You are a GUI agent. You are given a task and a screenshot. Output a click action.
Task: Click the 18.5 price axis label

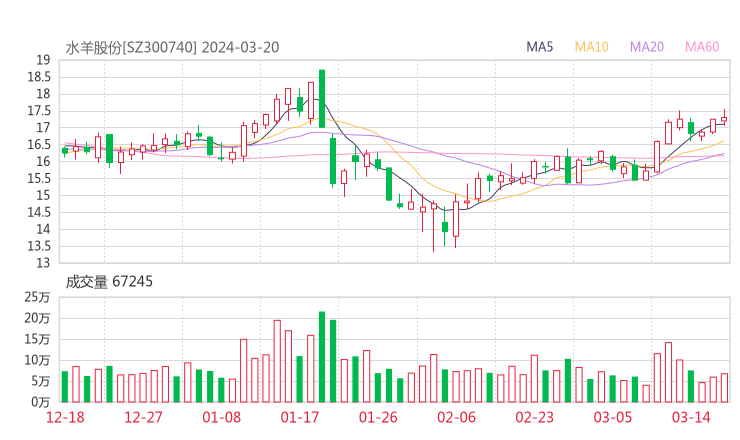click(x=39, y=77)
